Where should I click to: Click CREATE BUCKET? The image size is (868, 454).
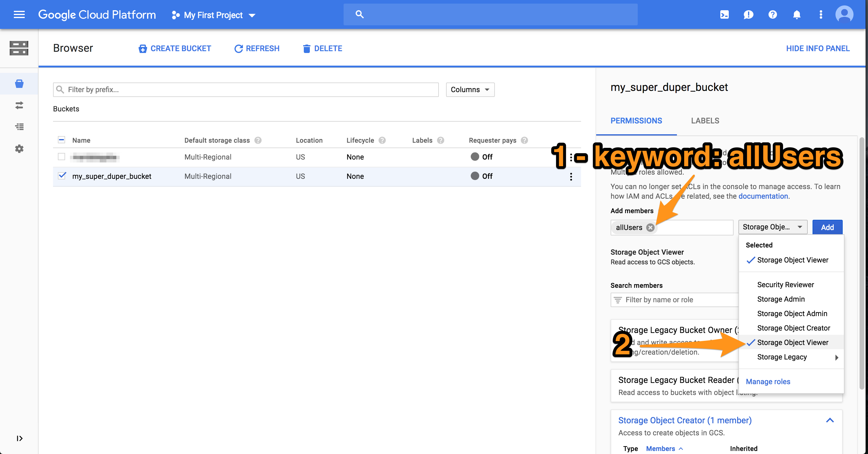coord(175,48)
